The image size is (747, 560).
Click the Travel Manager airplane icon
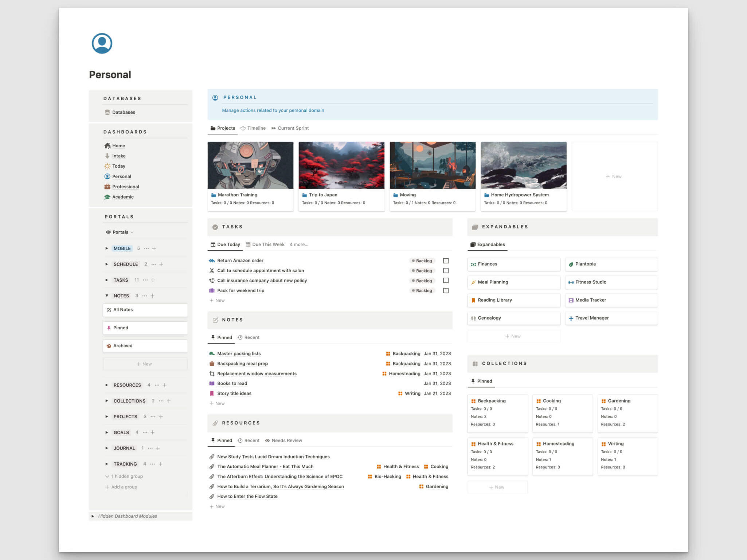click(x=571, y=318)
